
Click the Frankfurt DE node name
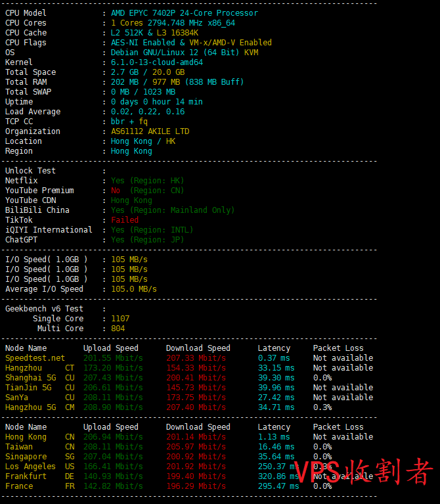click(x=26, y=476)
